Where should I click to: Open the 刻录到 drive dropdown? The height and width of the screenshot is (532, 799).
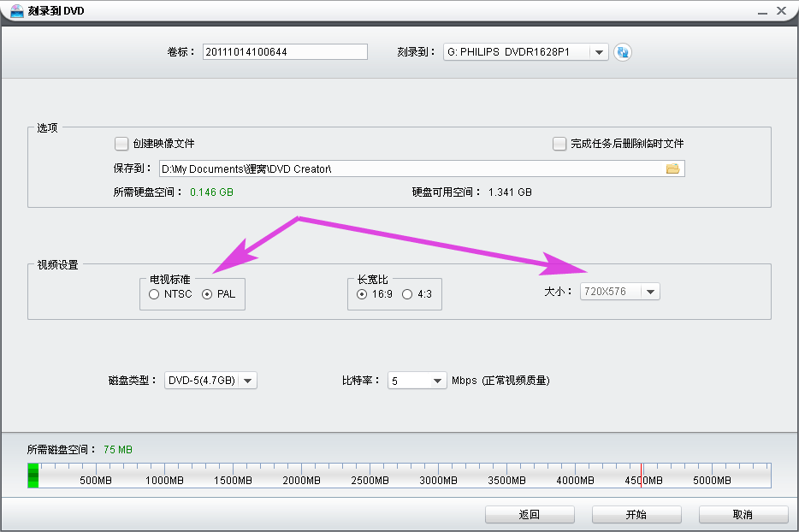click(x=526, y=52)
